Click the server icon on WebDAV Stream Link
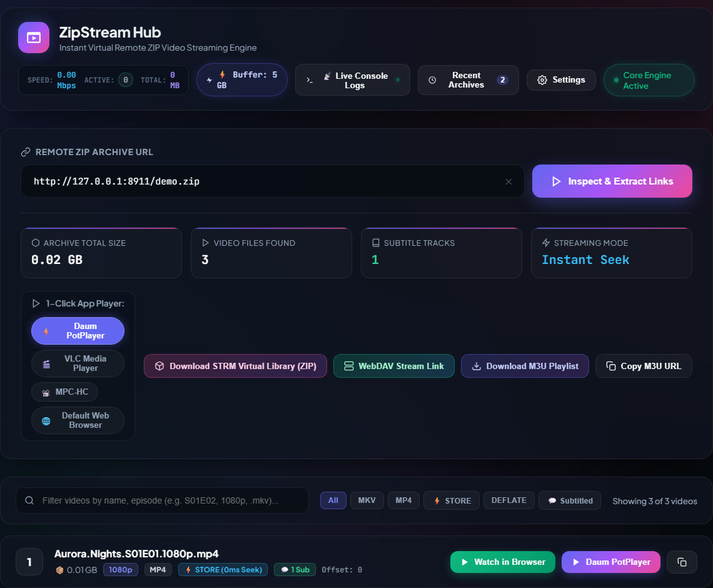This screenshot has height=588, width=713. coord(349,366)
